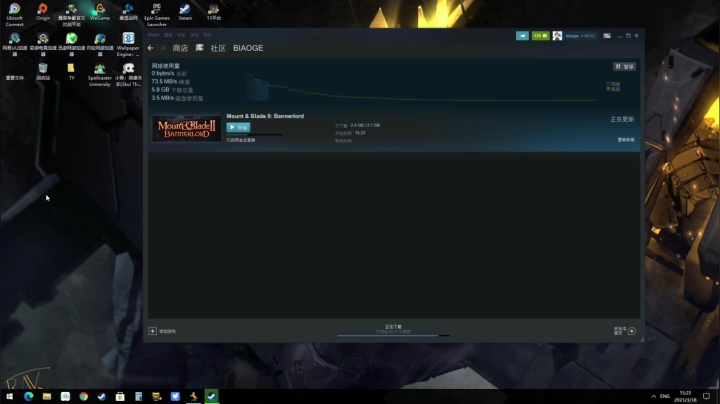Image resolution: width=720 pixels, height=404 pixels.
Task: Open Mount & Blade II: Bannerlord title link
Action: (x=265, y=116)
